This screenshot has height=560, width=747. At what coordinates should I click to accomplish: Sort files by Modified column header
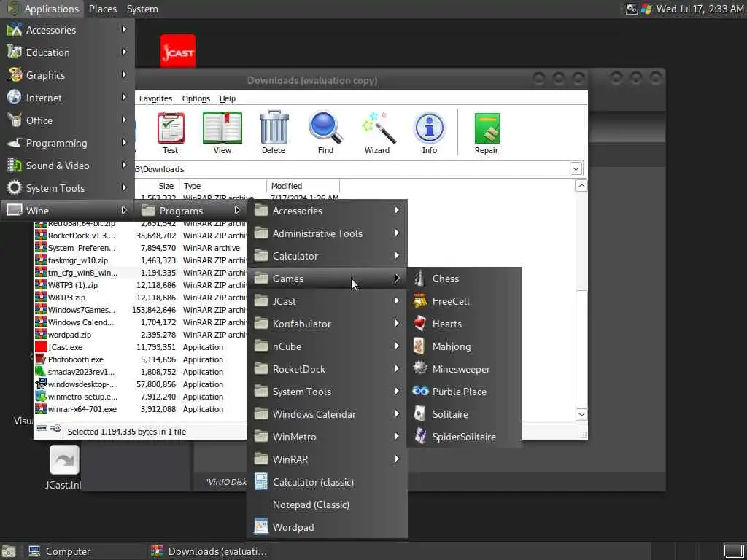(303, 186)
